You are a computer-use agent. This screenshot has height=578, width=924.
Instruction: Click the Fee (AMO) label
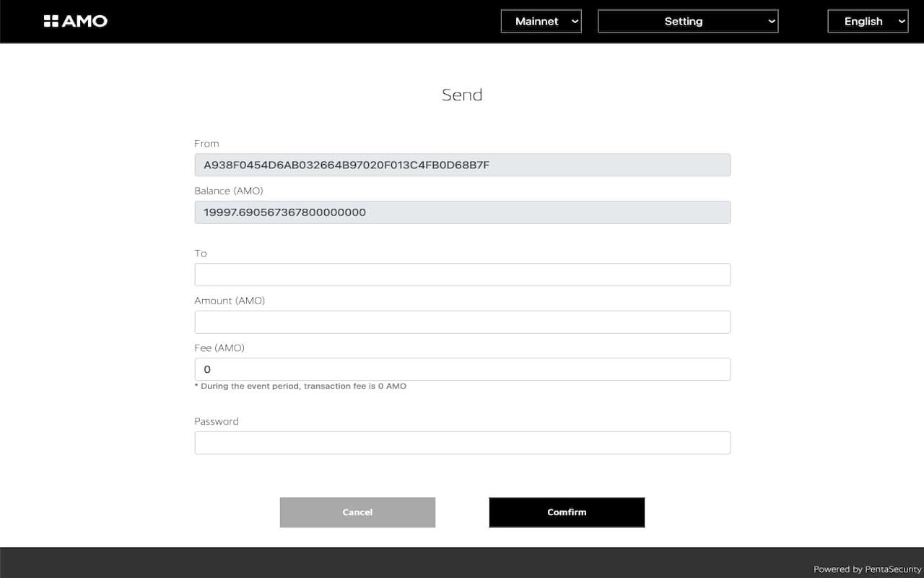click(x=219, y=348)
